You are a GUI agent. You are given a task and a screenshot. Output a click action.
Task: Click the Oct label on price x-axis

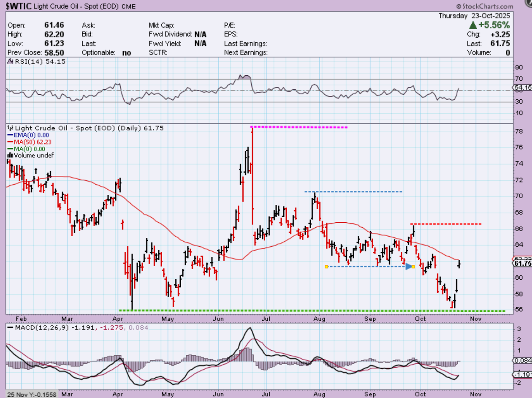pyautogui.click(x=420, y=319)
